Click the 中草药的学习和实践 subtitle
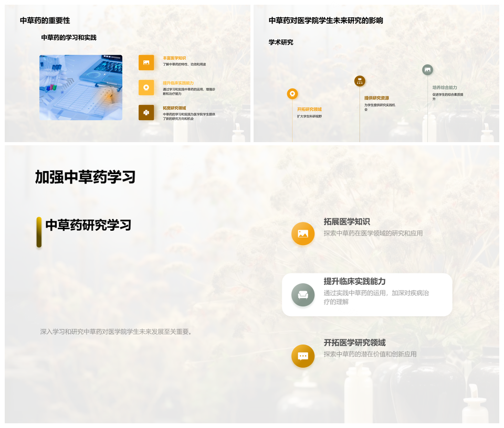The image size is (504, 428). (69, 38)
